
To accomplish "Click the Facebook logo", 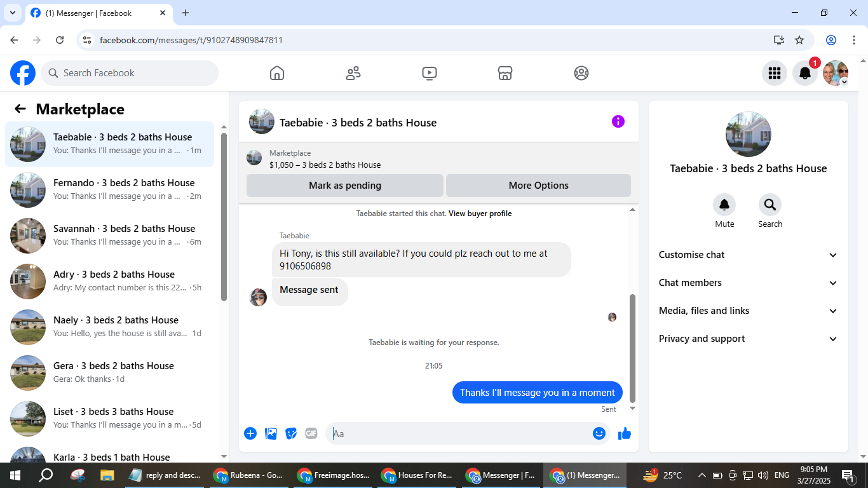I will 23,73.
